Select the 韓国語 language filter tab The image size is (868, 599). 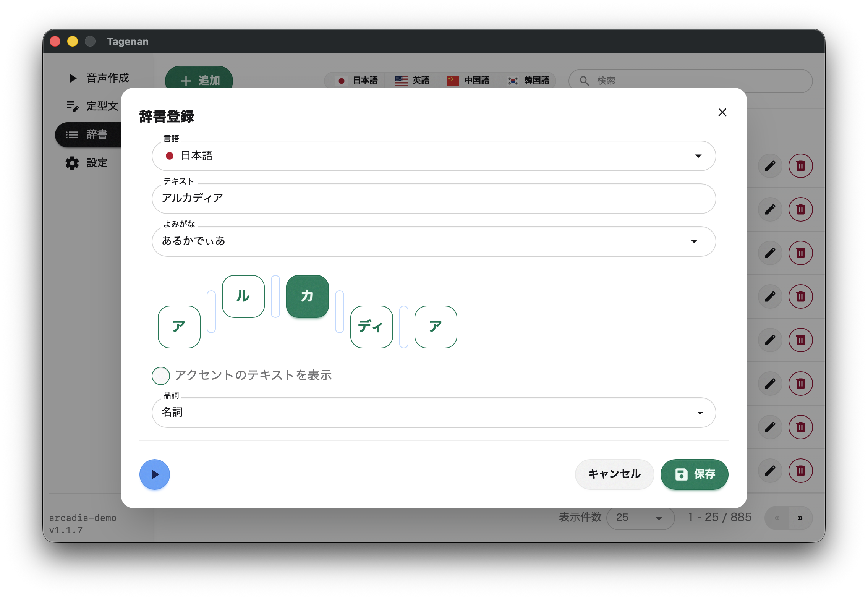point(528,81)
